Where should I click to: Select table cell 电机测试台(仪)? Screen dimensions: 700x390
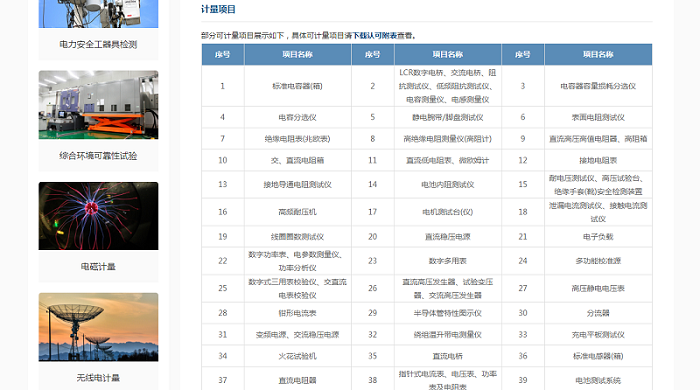point(448,212)
